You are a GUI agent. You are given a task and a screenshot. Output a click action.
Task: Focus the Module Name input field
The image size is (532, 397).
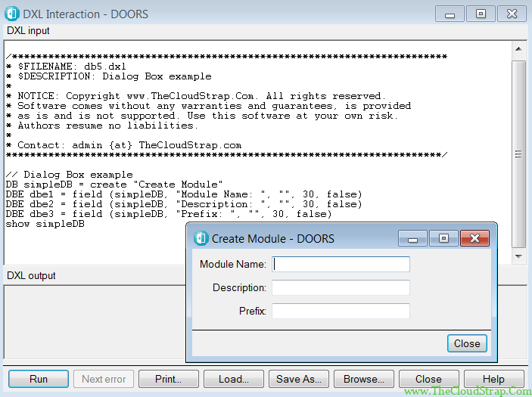341,264
